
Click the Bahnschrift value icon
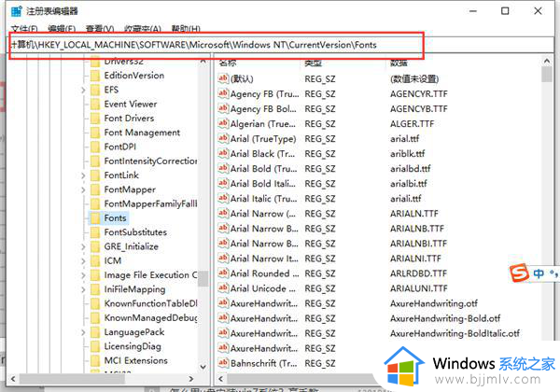click(223, 363)
